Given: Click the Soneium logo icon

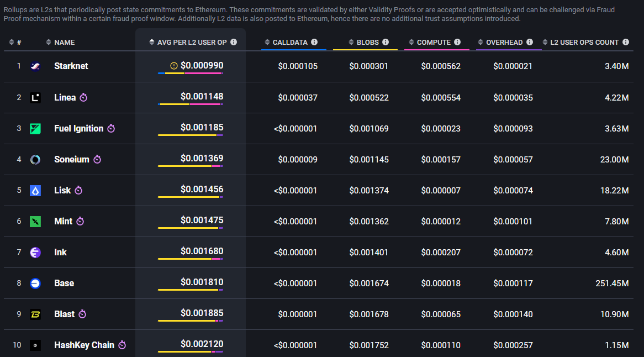Looking at the screenshot, I should click(x=35, y=159).
